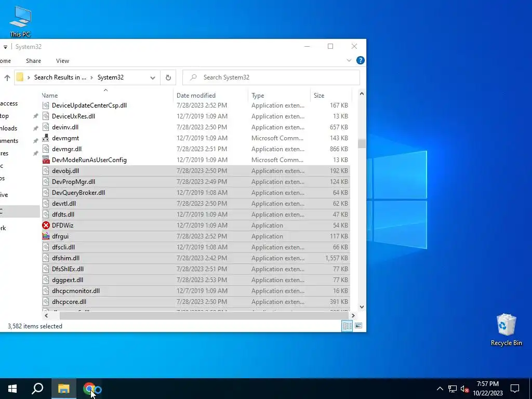Click the folder icon in address bar

point(20,77)
